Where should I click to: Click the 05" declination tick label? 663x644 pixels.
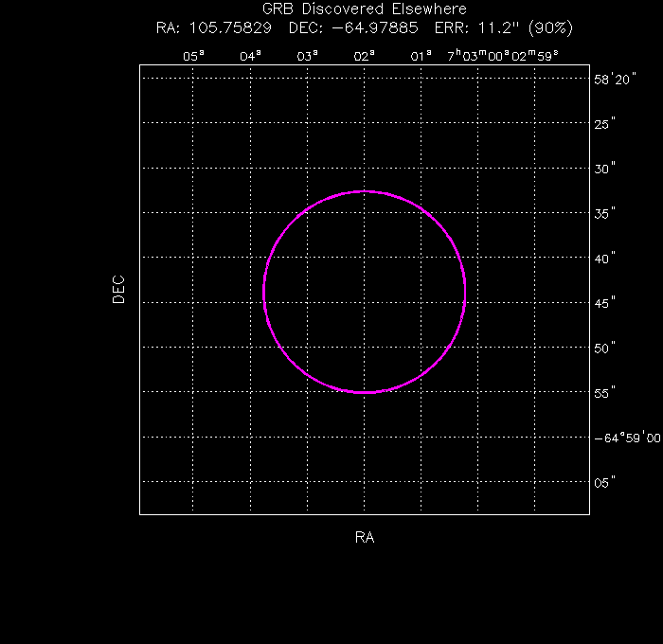click(x=604, y=482)
